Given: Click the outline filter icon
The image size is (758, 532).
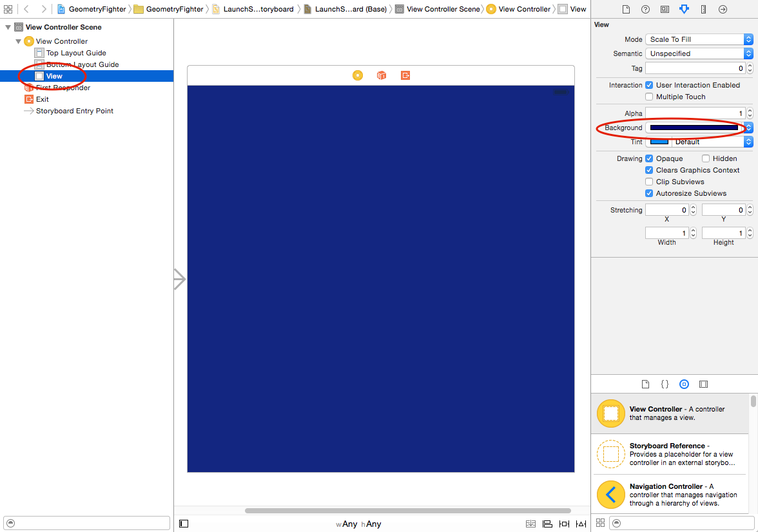Looking at the screenshot, I should (x=10, y=523).
